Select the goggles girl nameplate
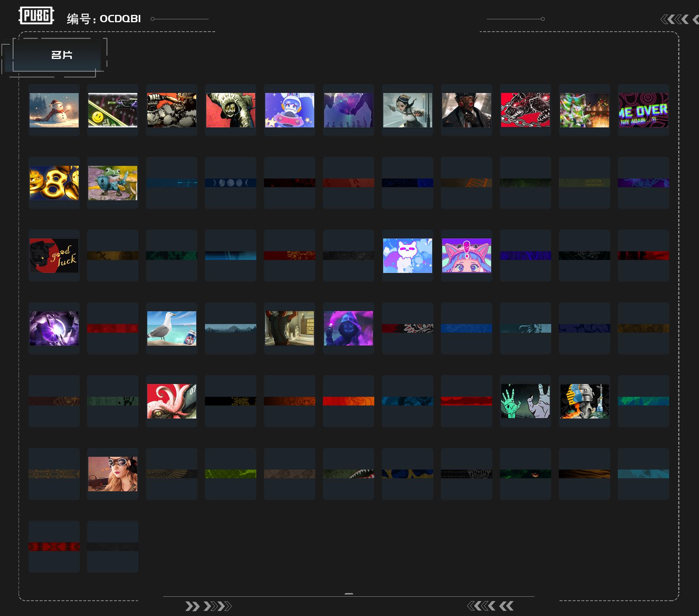 [113, 474]
